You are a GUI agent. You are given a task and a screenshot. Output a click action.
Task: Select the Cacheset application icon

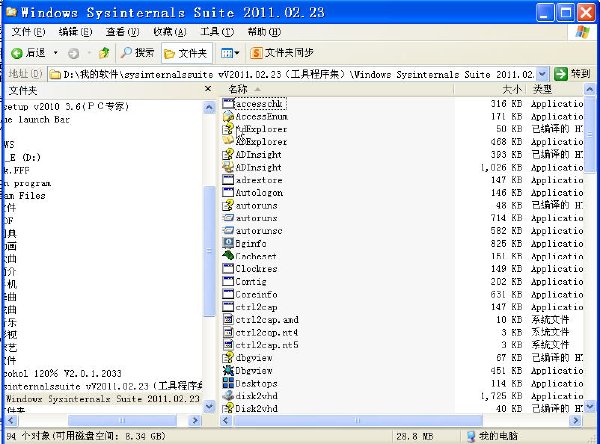coord(228,256)
